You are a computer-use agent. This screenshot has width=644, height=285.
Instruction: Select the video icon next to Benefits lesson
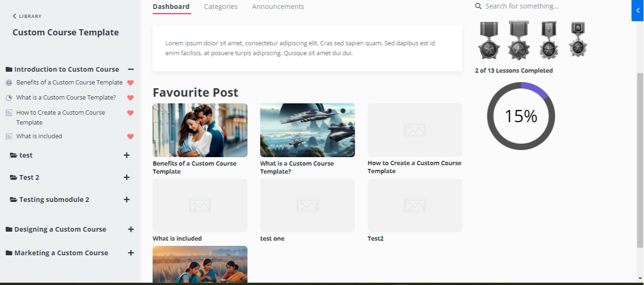point(8,82)
